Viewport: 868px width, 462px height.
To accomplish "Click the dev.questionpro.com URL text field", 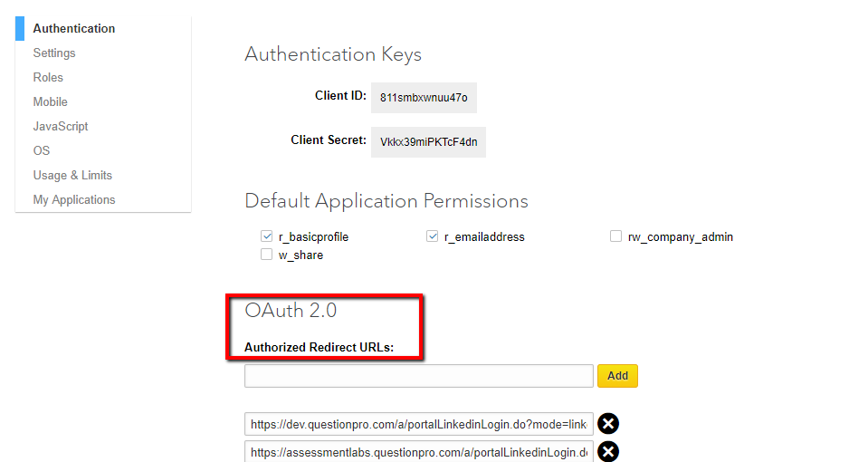I will click(x=418, y=424).
